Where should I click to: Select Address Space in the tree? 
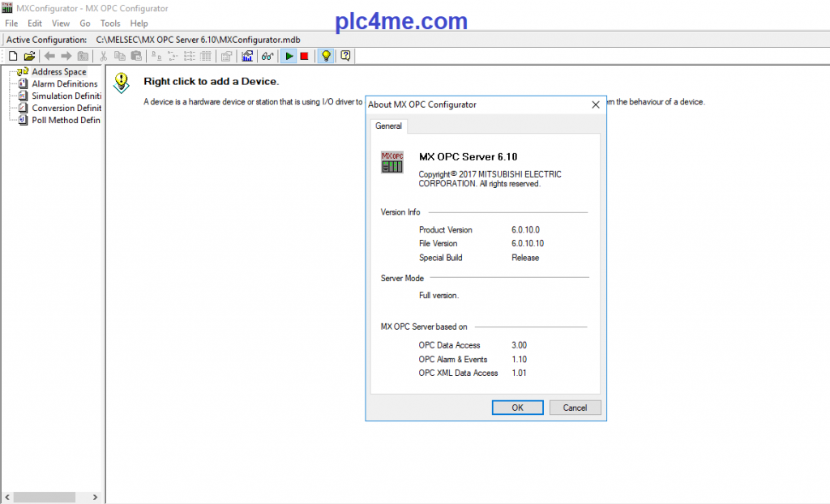tap(58, 72)
